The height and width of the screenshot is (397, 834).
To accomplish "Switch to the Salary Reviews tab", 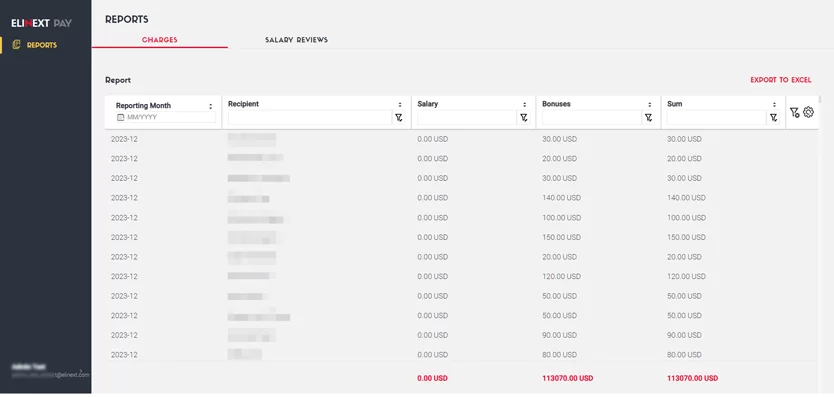I will 296,40.
